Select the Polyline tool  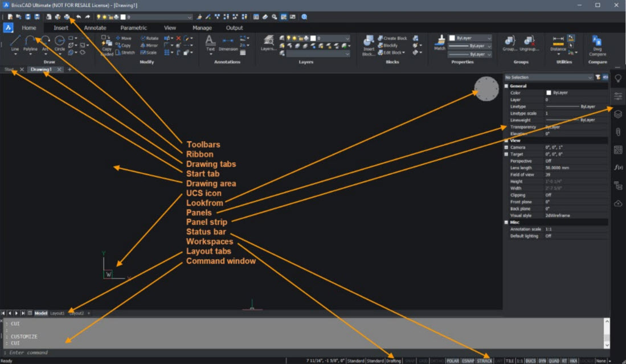click(x=31, y=40)
